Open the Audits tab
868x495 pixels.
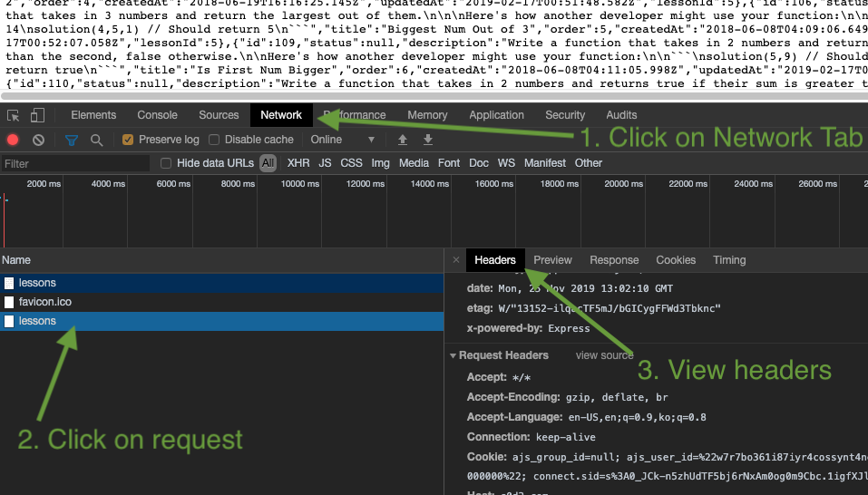621,115
